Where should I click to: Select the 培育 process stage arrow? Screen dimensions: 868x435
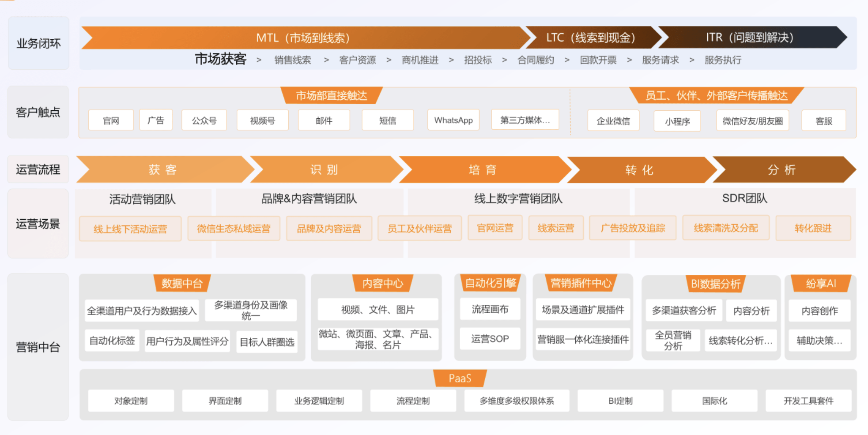tap(482, 170)
